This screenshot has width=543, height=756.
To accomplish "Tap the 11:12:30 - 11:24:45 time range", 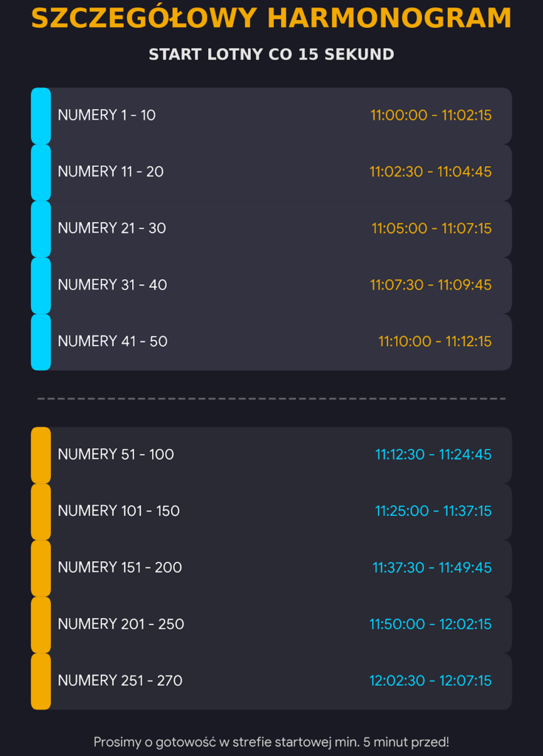I will [x=433, y=455].
